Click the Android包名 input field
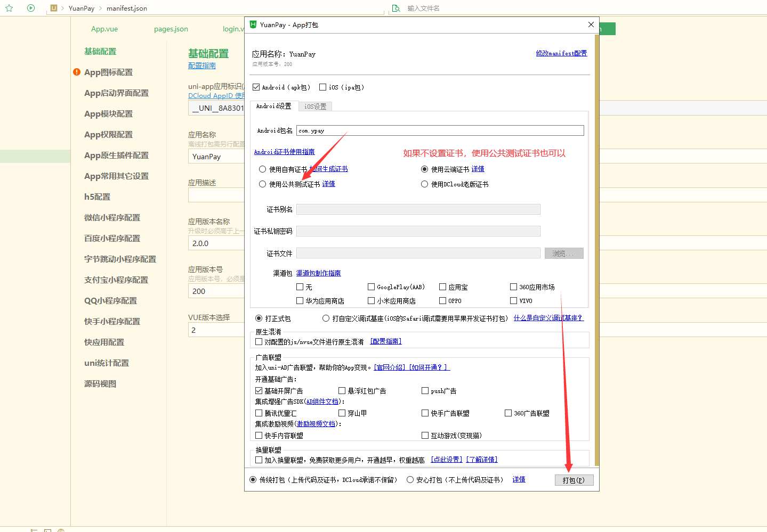 pyautogui.click(x=440, y=130)
